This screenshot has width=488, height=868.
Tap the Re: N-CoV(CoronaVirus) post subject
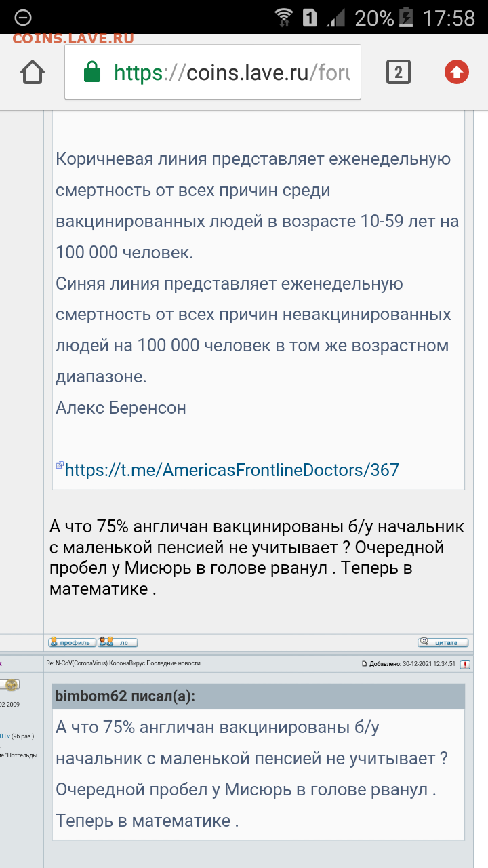(x=123, y=663)
